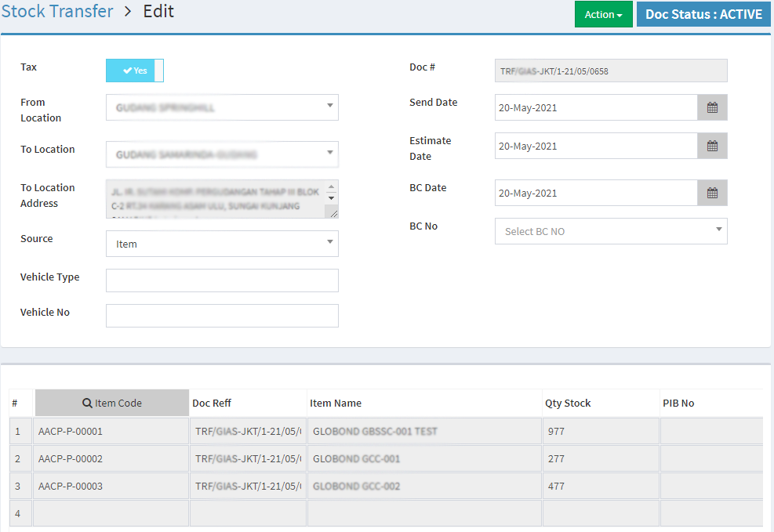Click the Send Date text field
Viewport: 774px width, 532px height.
(x=596, y=107)
